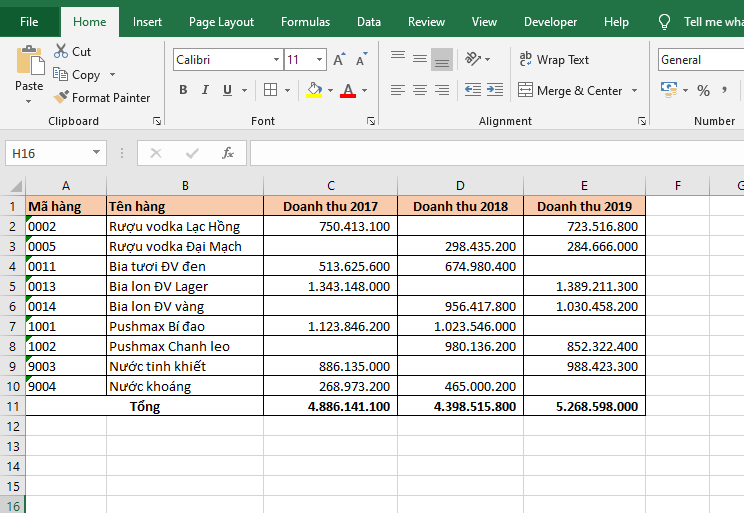Click the Increase Indent icon
The image size is (744, 513).
pyautogui.click(x=495, y=90)
